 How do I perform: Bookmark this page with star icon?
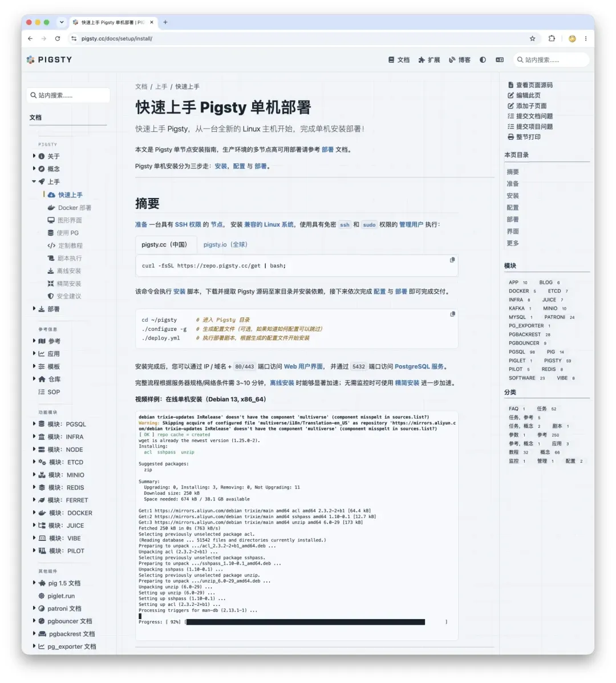pos(532,38)
